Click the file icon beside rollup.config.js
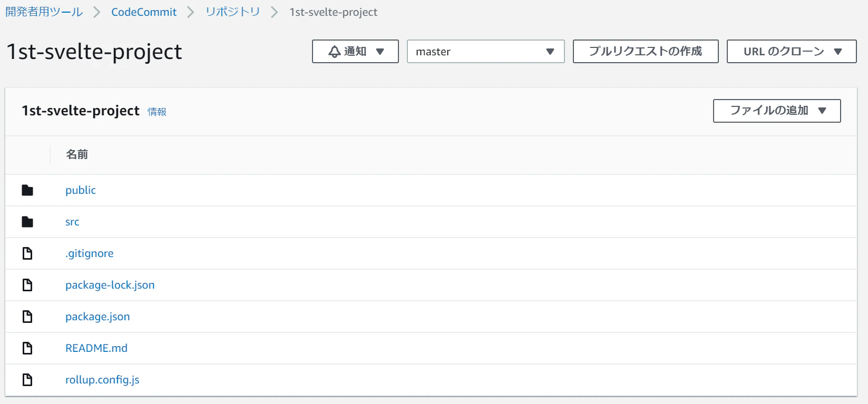This screenshot has height=404, width=868. click(x=27, y=380)
